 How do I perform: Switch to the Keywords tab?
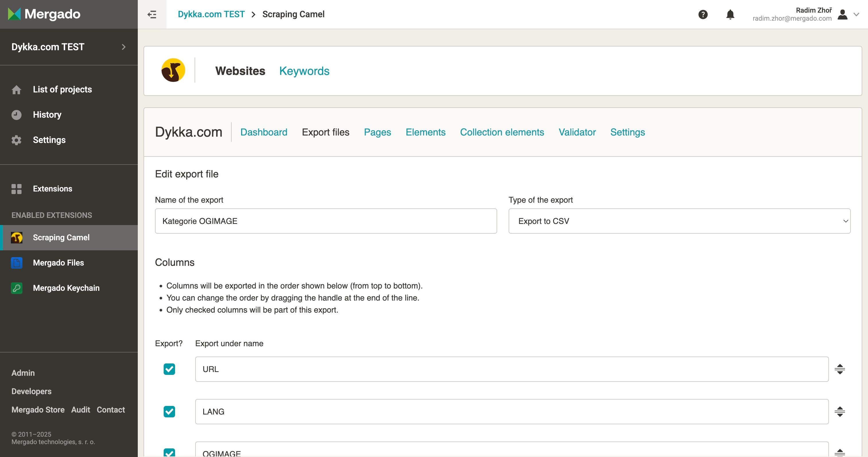coord(304,71)
